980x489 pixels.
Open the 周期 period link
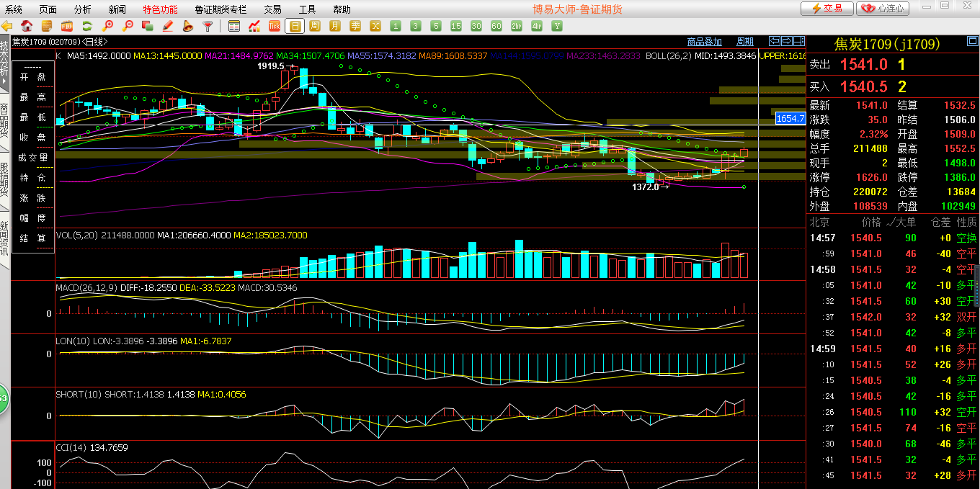[x=745, y=42]
